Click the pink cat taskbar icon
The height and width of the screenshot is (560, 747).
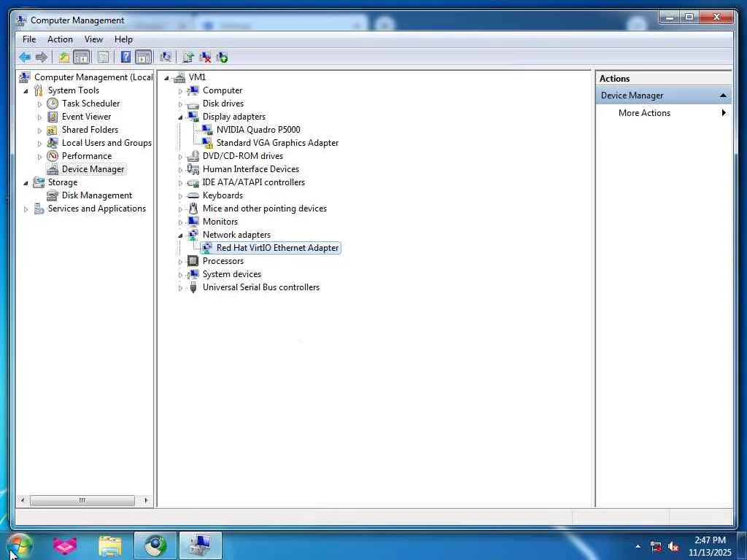coord(65,545)
